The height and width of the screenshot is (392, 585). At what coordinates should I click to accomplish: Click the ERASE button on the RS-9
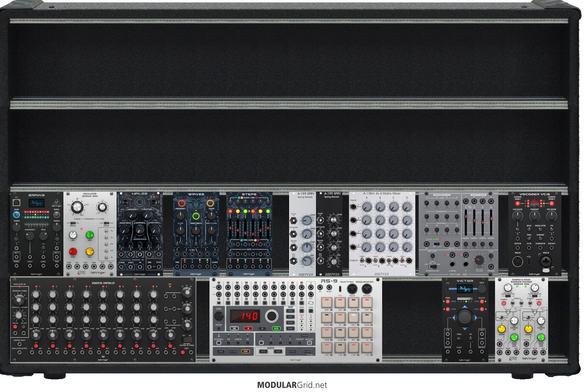click(x=291, y=322)
